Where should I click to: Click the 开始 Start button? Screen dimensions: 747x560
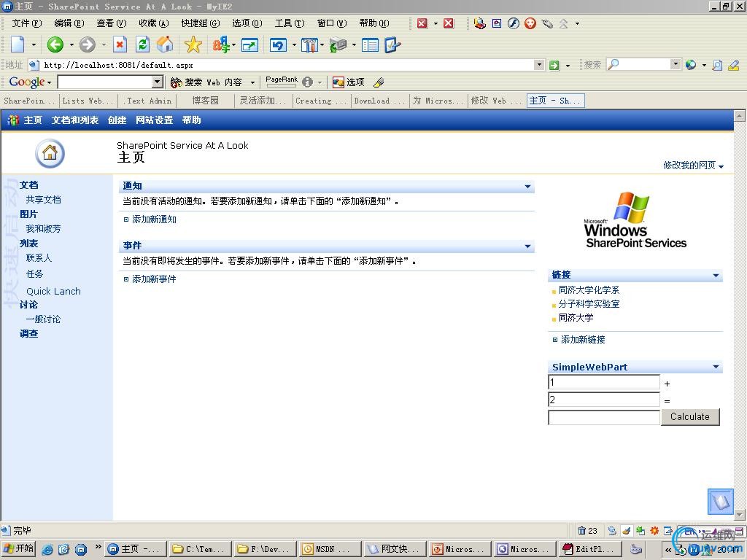tap(18, 548)
